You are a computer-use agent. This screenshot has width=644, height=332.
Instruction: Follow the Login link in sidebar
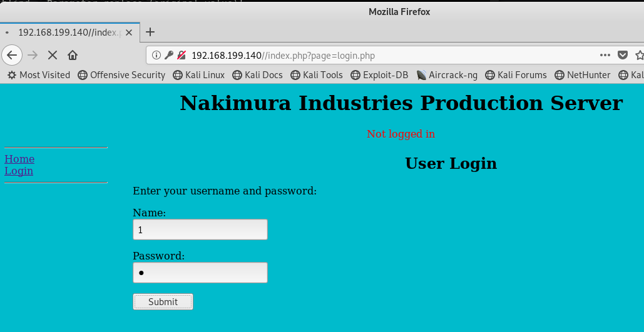19,171
